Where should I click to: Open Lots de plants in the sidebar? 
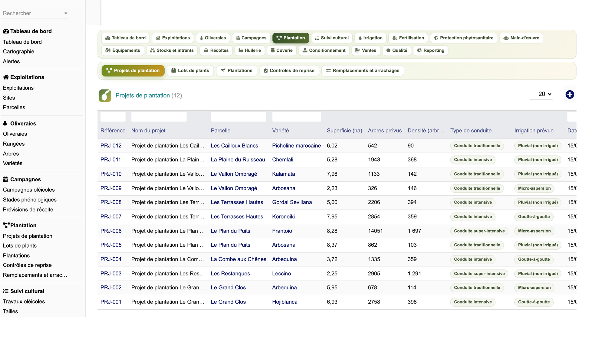[x=20, y=246]
